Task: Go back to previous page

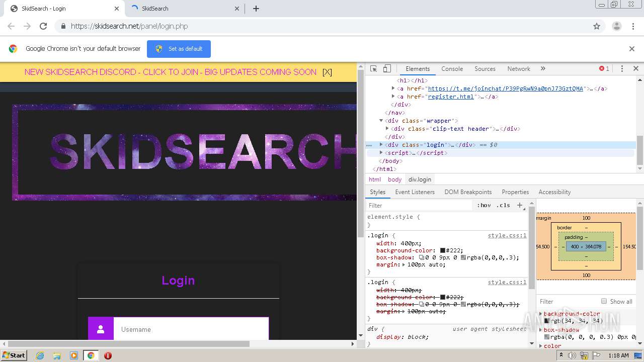Action: [x=11, y=26]
